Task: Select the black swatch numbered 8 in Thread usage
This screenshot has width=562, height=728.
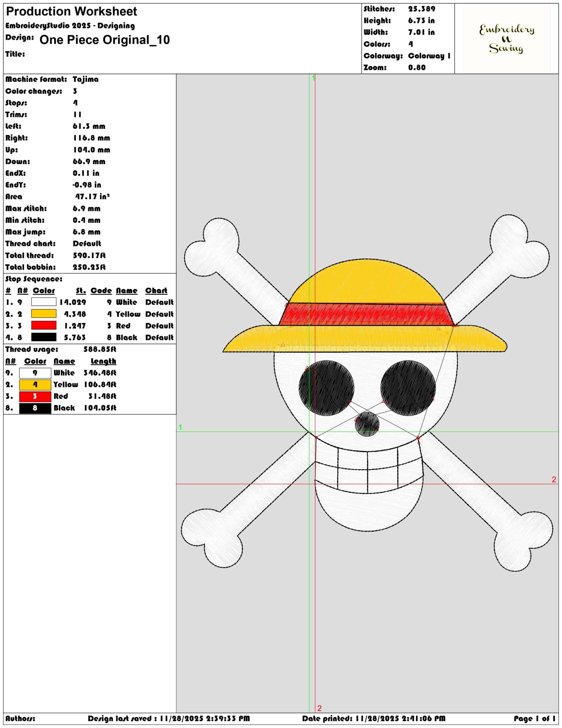Action: pyautogui.click(x=35, y=408)
